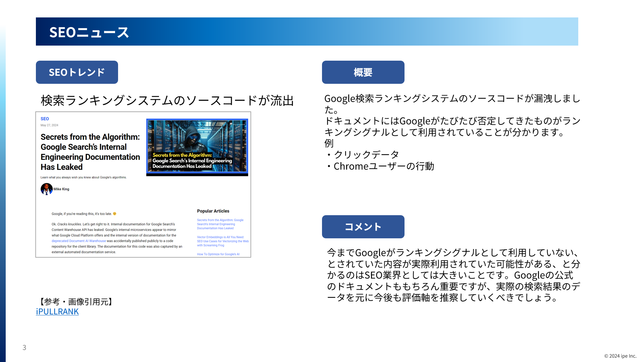Click the Mike King author name
Viewport: 644px width, 362px height.
coord(62,189)
